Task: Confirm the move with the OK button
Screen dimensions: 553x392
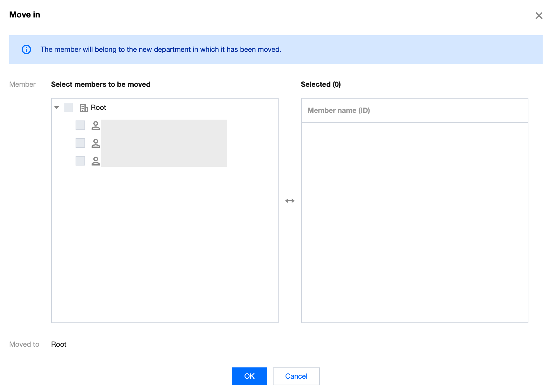Action: pos(249,376)
